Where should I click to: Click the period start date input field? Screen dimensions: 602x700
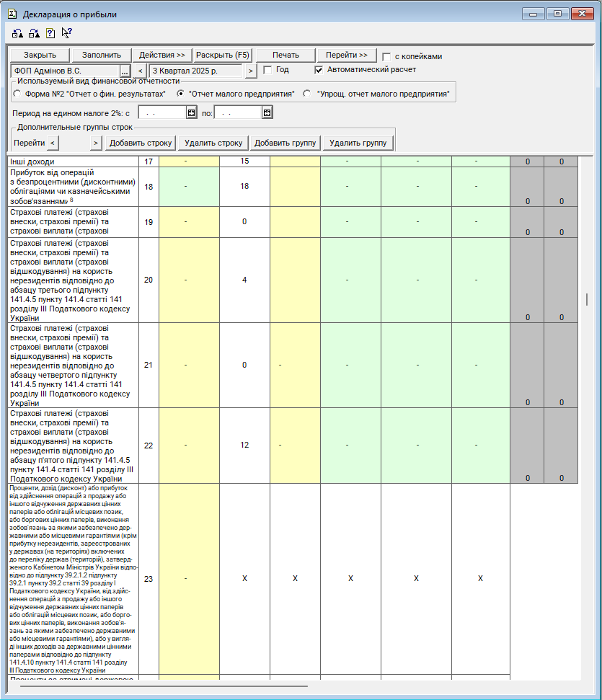point(161,112)
